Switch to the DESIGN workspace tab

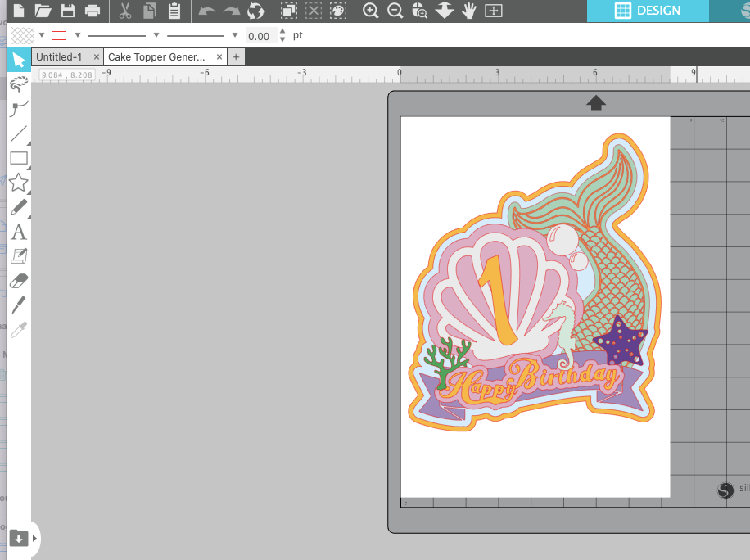coord(648,11)
